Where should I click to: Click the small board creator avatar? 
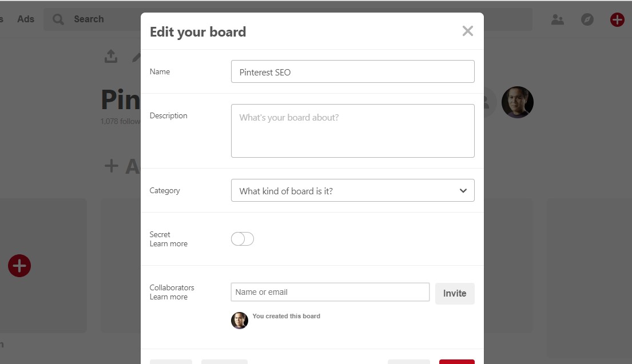point(240,321)
